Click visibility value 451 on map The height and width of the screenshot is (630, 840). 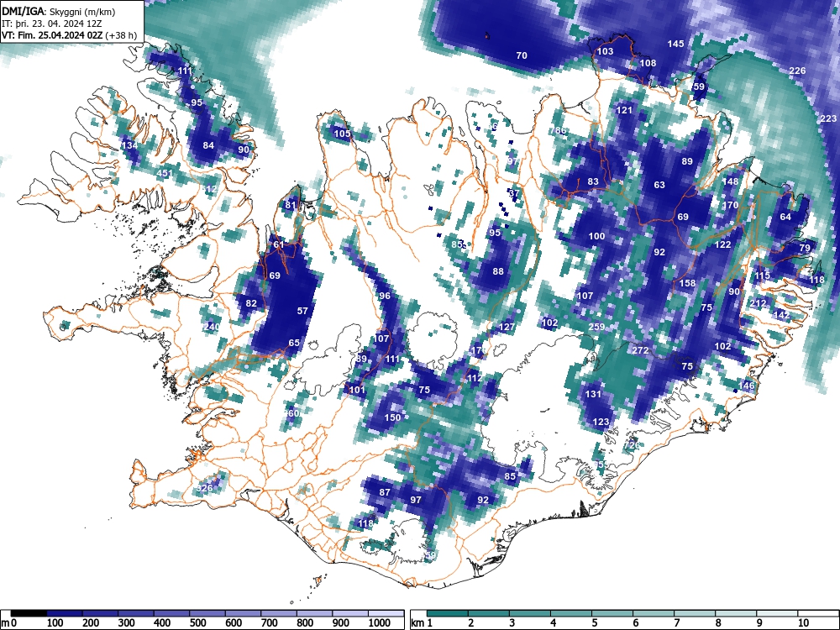click(165, 173)
